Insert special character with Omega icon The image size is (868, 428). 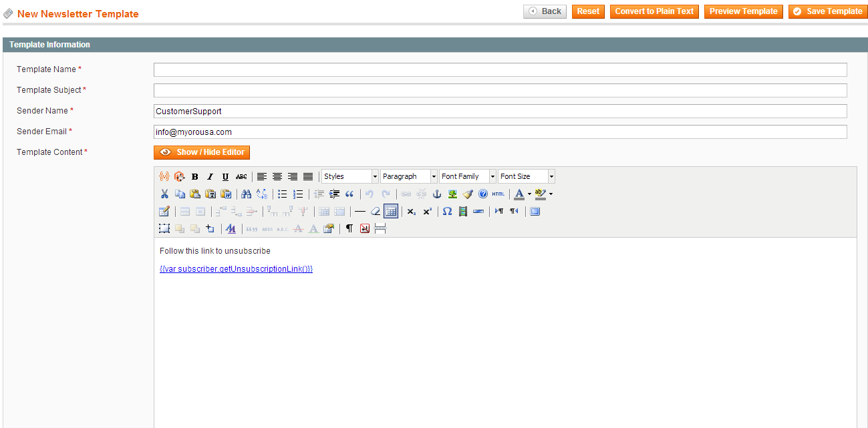tap(447, 212)
